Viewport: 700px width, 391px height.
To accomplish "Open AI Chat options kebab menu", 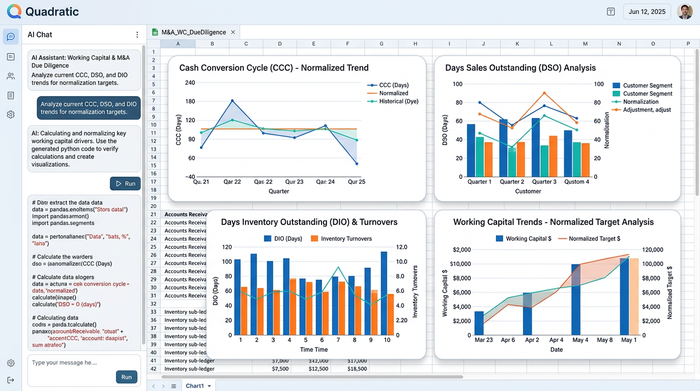I will [137, 35].
